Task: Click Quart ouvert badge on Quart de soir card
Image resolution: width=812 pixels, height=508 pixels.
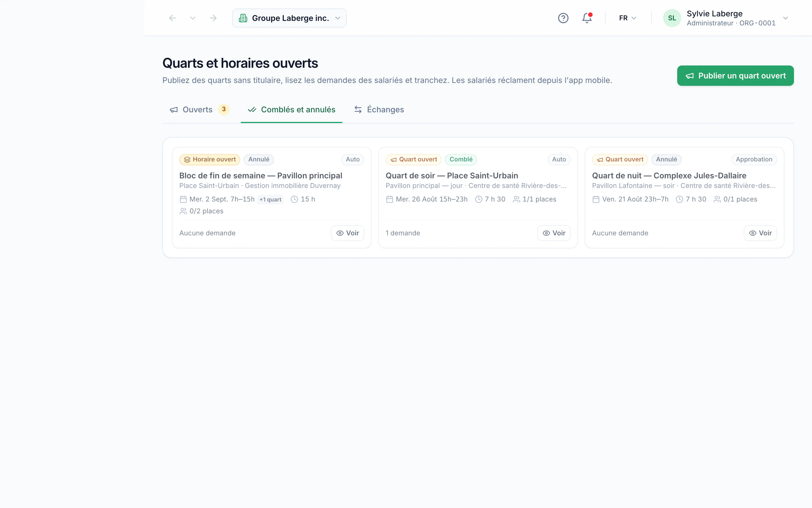Action: pos(413,159)
